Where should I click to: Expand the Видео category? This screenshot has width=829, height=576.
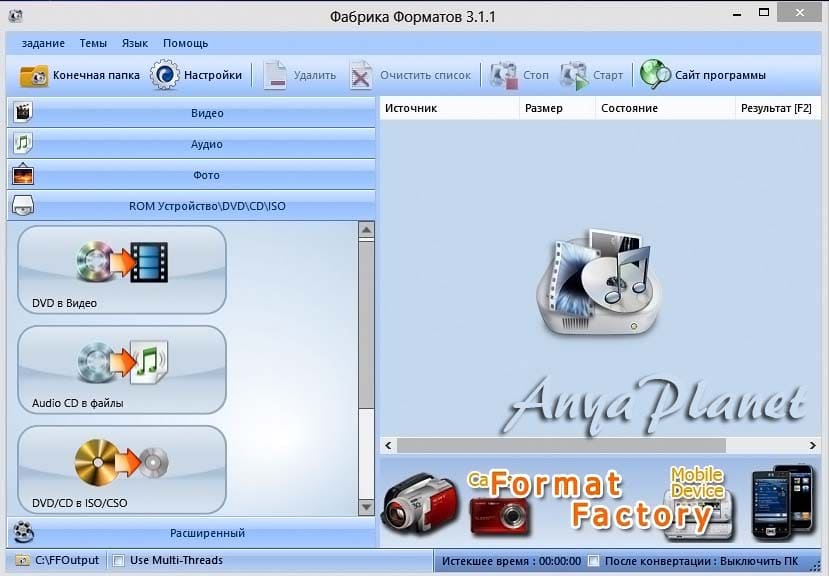[191, 113]
